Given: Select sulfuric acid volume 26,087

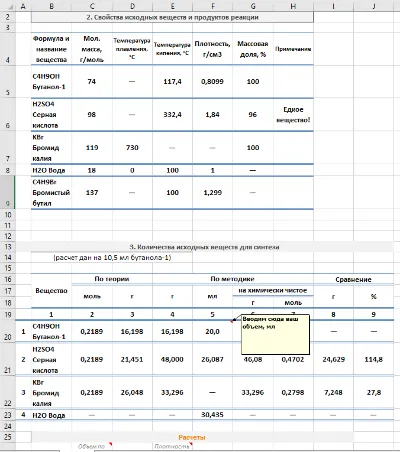Looking at the screenshot, I should pyautogui.click(x=212, y=359).
